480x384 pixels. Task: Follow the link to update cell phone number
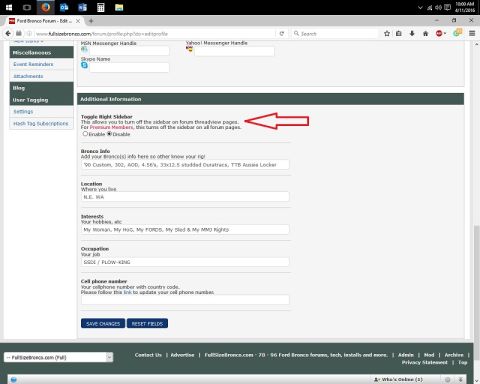coord(127,292)
